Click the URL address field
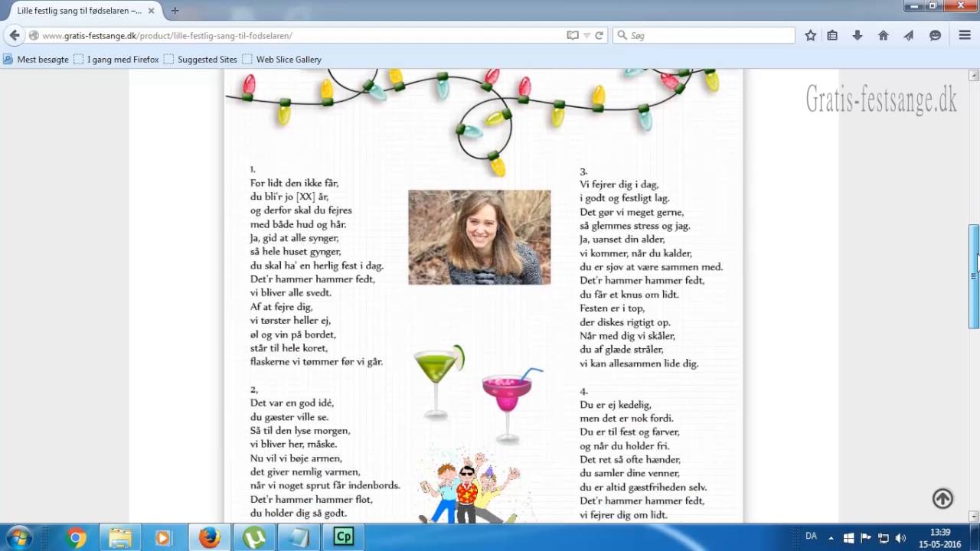Image resolution: width=980 pixels, height=551 pixels. tap(302, 35)
